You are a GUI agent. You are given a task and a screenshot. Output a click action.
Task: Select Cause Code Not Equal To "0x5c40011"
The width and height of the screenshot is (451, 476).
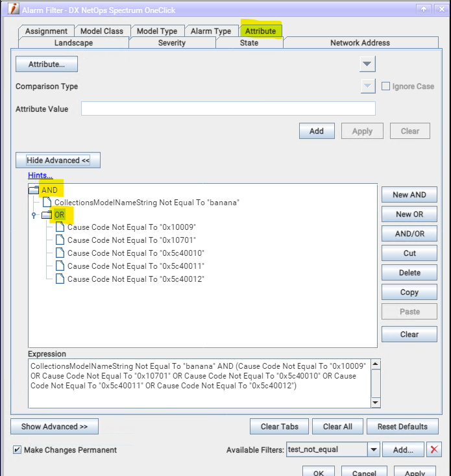click(136, 266)
